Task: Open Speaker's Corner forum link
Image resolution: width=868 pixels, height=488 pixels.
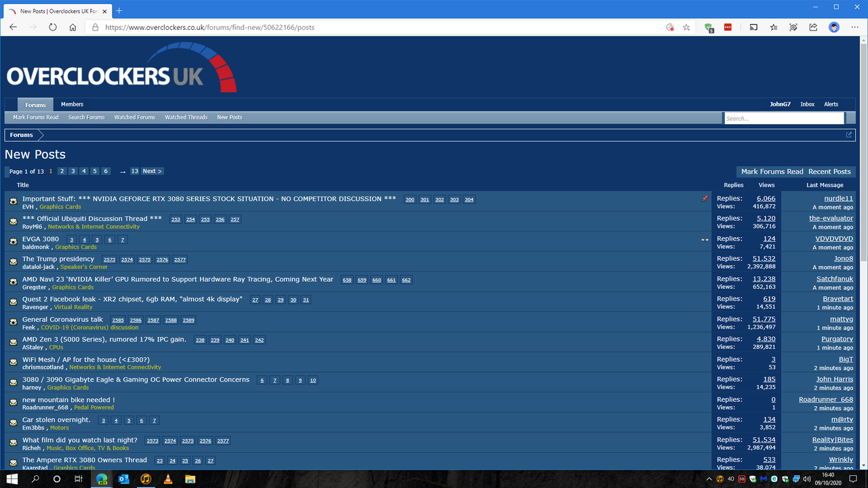Action: pos(84,267)
